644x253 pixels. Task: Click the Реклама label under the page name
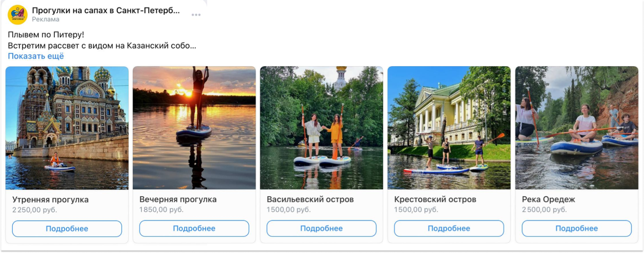pyautogui.click(x=45, y=19)
